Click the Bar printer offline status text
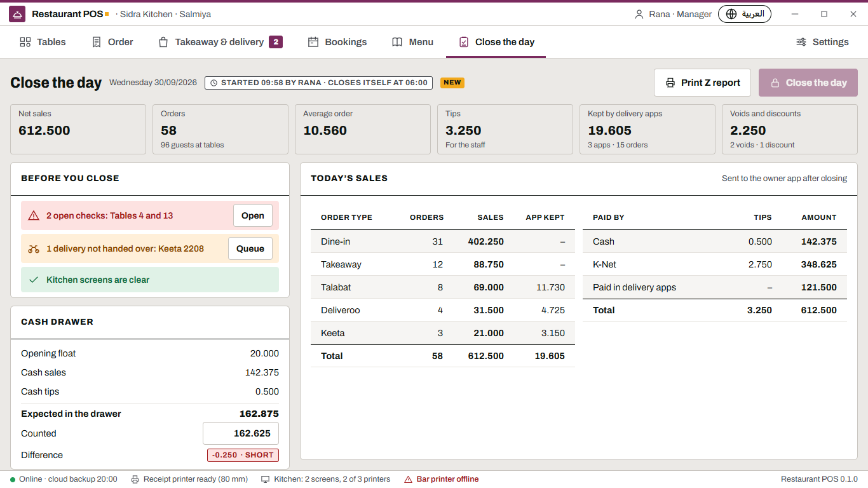The image size is (868, 488). pyautogui.click(x=448, y=479)
